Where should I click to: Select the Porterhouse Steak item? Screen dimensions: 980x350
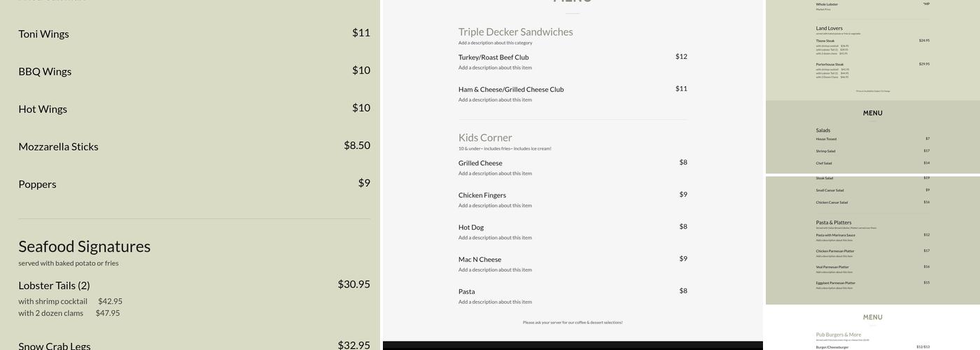[x=829, y=64]
